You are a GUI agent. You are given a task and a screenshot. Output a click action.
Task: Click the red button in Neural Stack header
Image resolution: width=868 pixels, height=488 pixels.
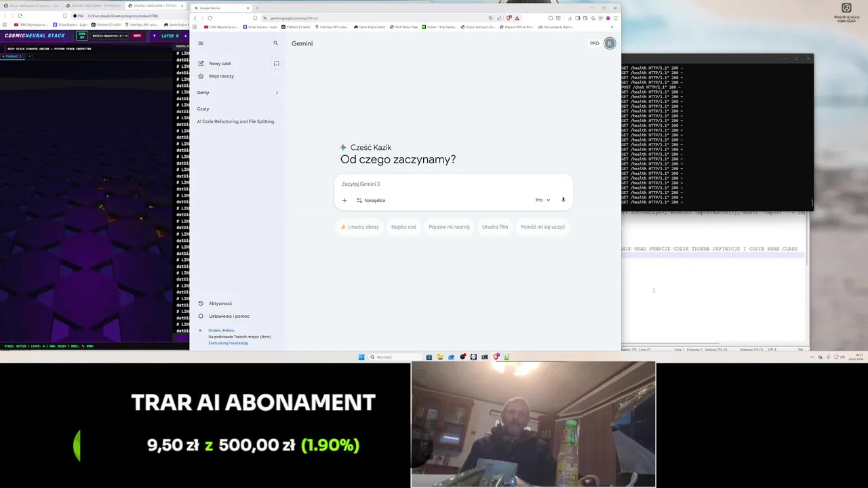coord(138,36)
